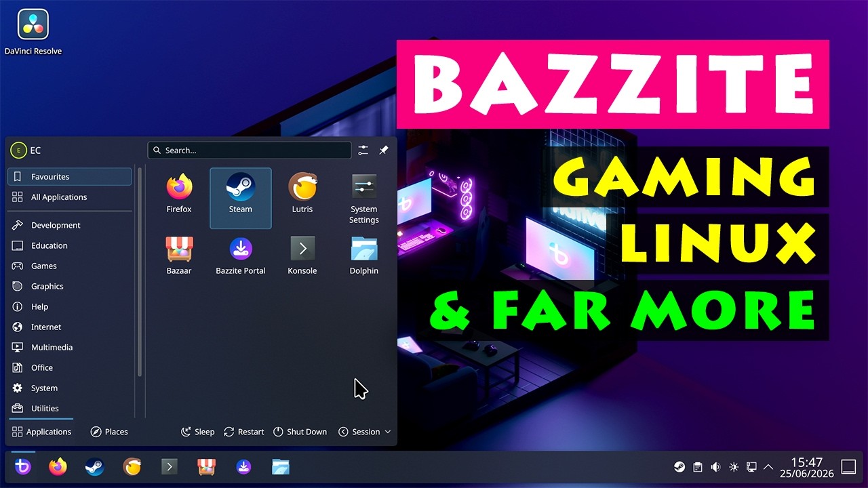This screenshot has height=488, width=868.
Task: Open the clipboard tray icon
Action: click(697, 467)
